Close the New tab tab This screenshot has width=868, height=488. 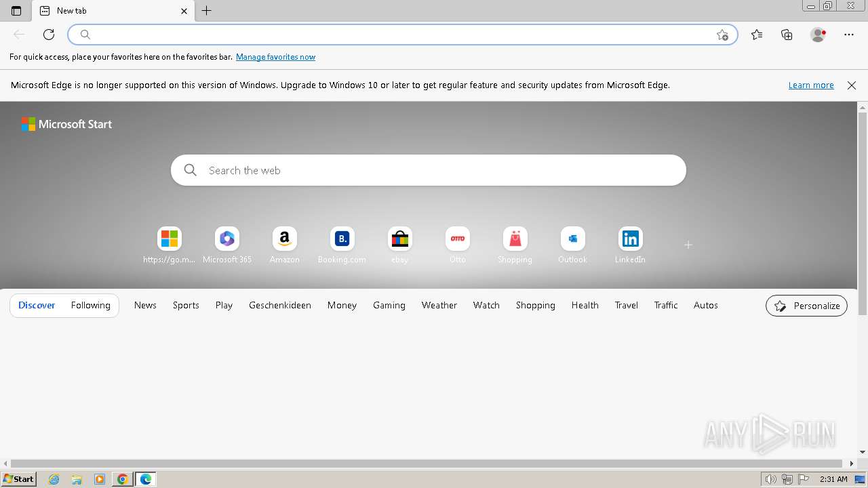pyautogui.click(x=184, y=11)
